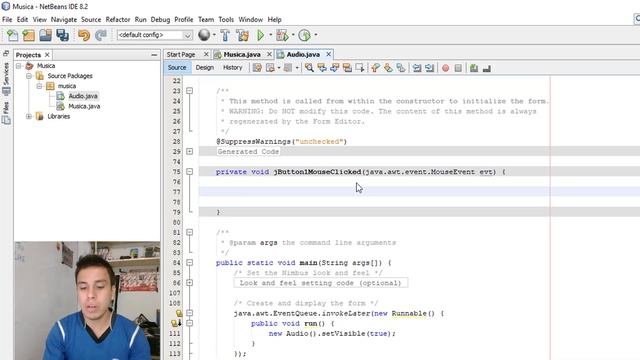
Task: Select the Source view button
Action: (x=177, y=68)
